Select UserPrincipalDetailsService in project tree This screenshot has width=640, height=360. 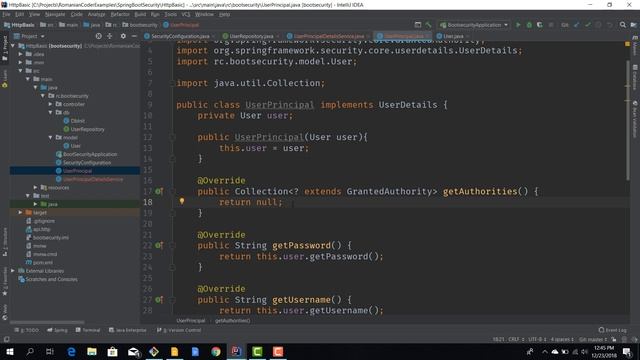point(93,179)
